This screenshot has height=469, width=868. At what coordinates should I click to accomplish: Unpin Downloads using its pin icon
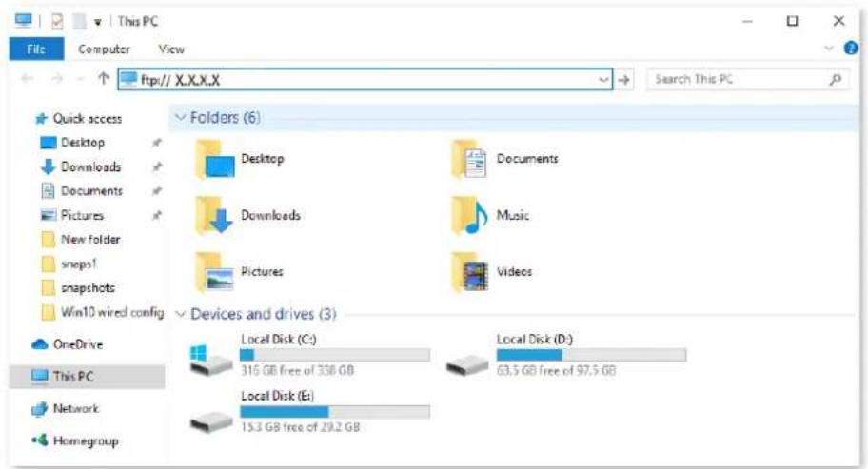point(157,166)
